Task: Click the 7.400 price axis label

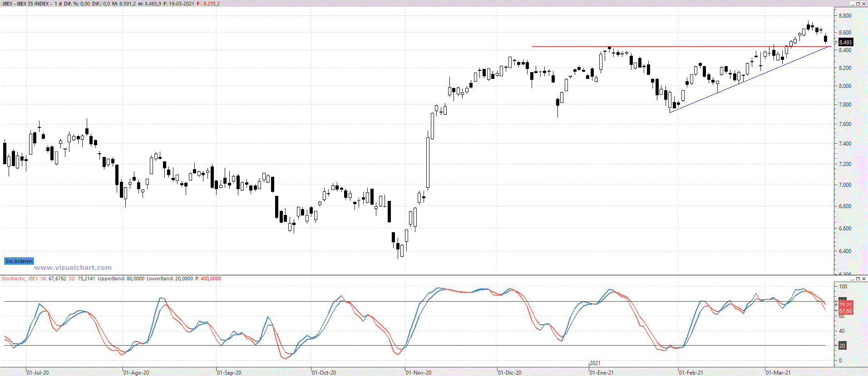Action: [845, 143]
